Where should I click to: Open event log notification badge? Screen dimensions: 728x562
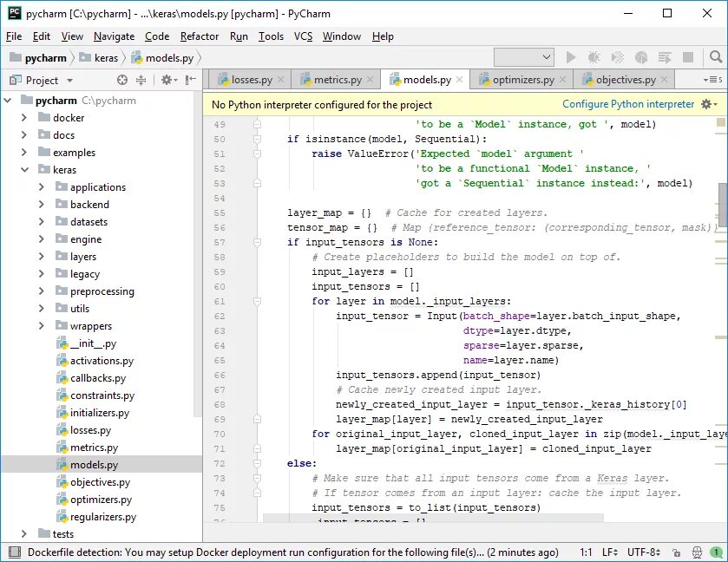(716, 552)
